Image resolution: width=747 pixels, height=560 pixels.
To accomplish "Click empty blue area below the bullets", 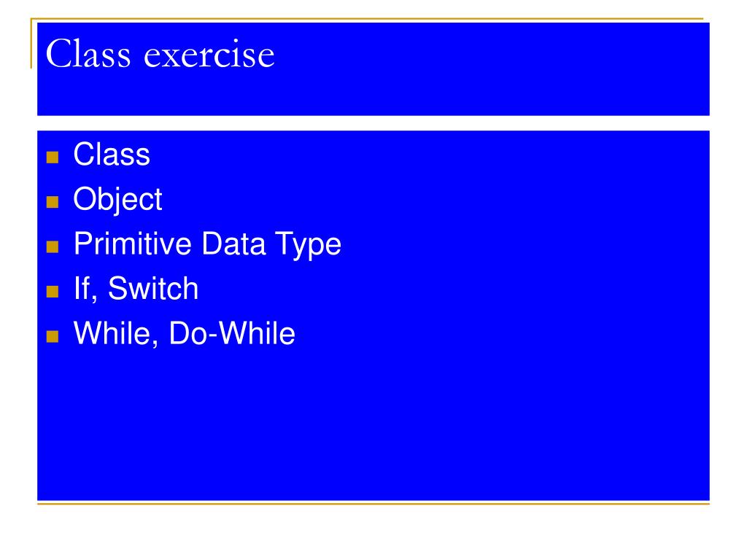I will pos(373,424).
